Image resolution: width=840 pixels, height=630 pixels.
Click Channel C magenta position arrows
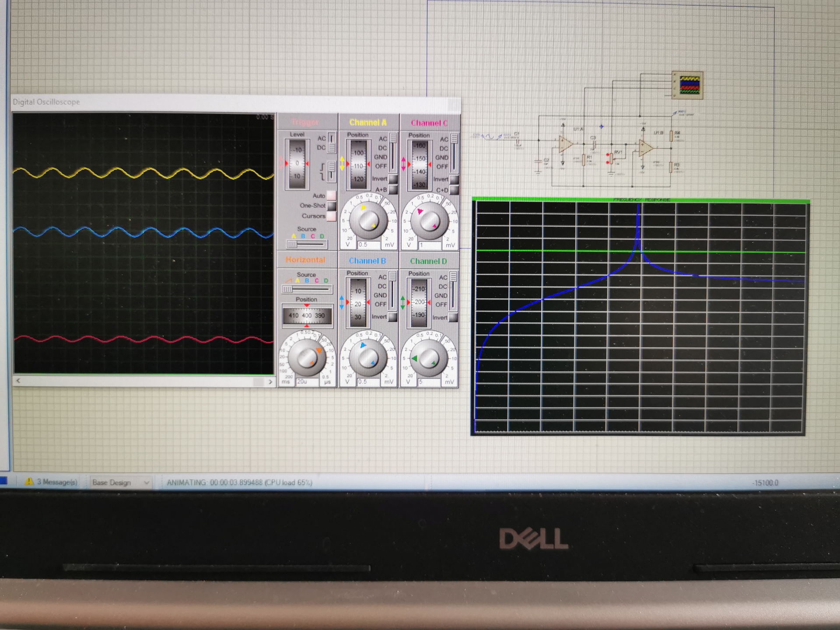coord(403,164)
